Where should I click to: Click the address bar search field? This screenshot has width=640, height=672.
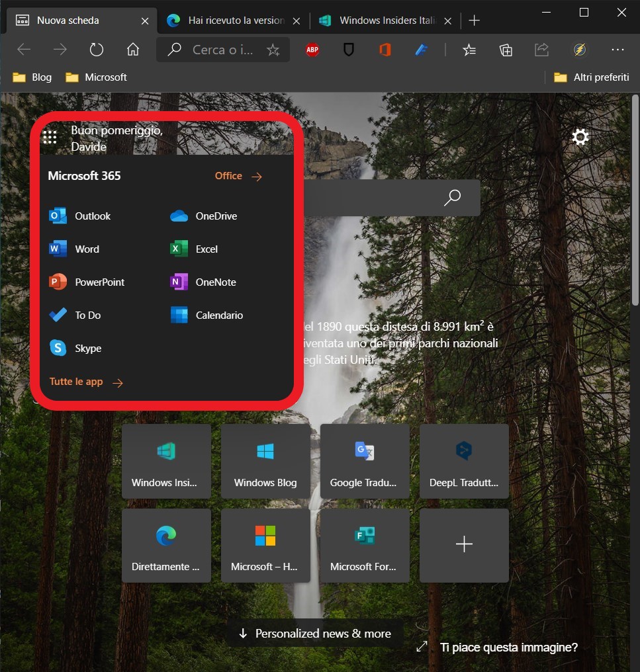222,50
